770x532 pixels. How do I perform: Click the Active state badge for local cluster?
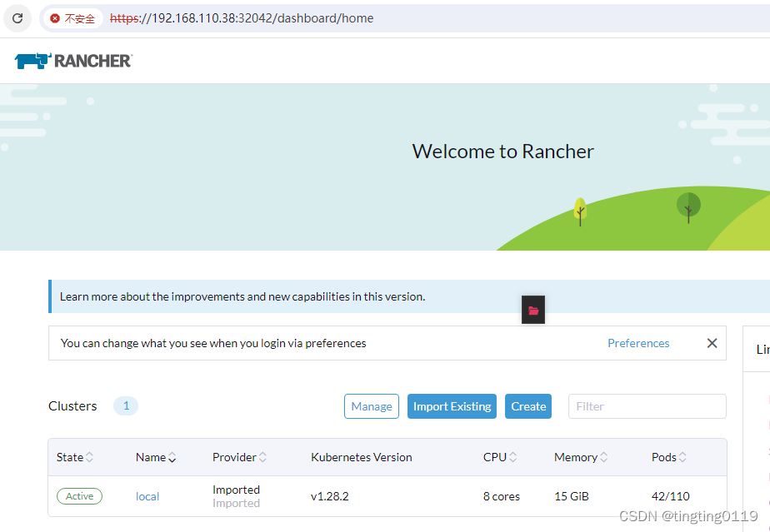[x=79, y=495]
